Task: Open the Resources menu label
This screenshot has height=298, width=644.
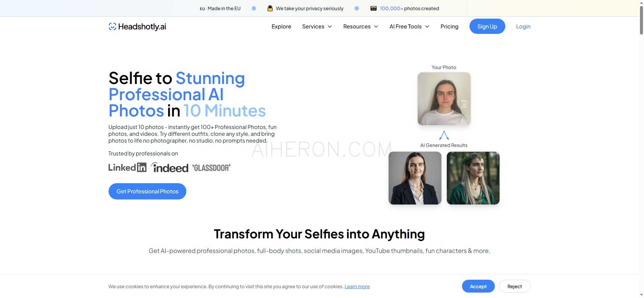Action: click(x=357, y=26)
